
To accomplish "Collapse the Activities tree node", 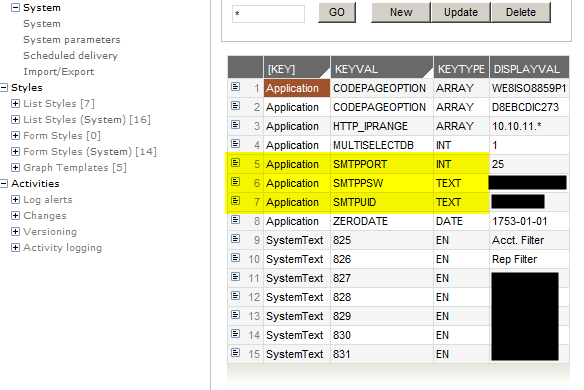I will [4, 183].
